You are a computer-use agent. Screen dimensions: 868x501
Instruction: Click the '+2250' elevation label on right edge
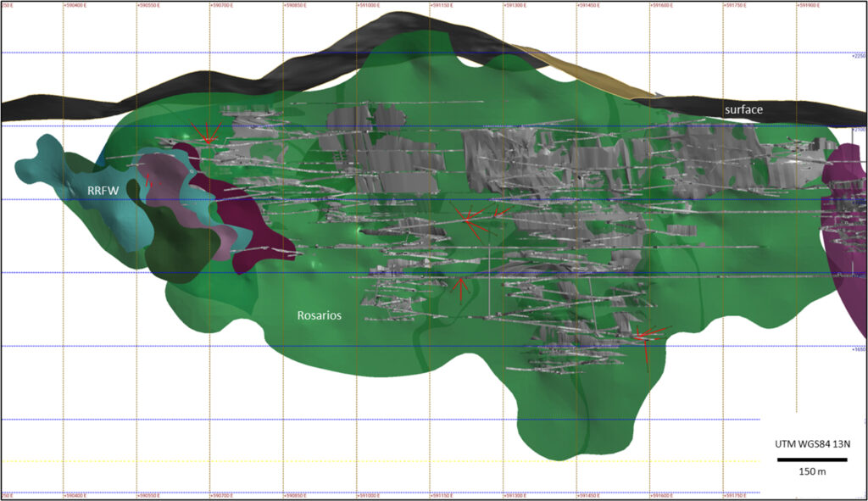coord(858,56)
